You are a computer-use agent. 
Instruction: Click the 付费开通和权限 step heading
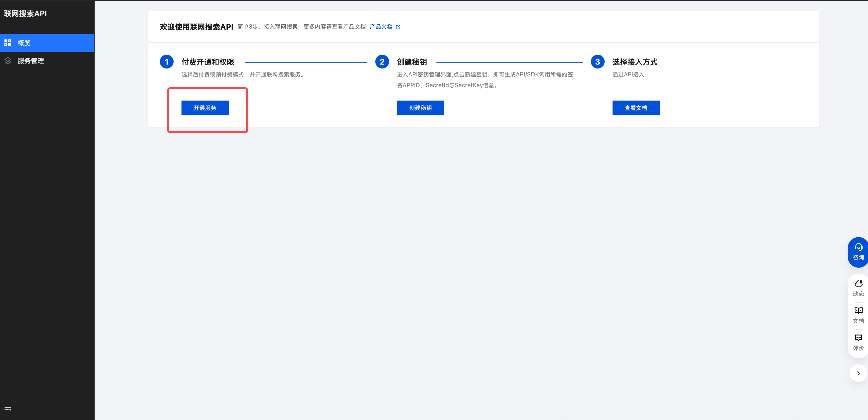(x=208, y=62)
